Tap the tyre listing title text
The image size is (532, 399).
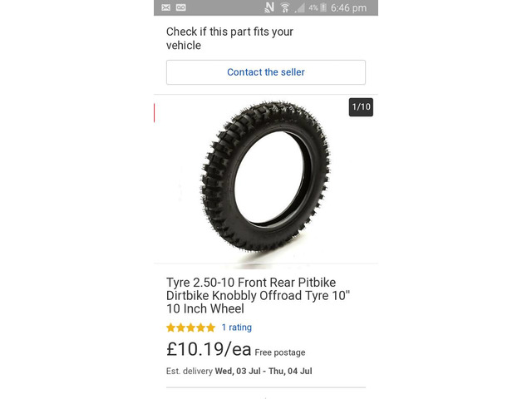pyautogui.click(x=251, y=295)
